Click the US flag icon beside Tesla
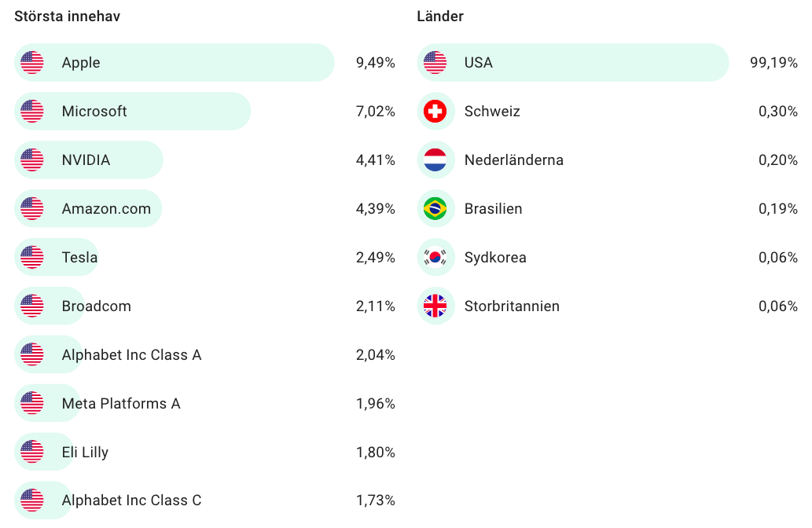This screenshot has height=528, width=812. click(x=32, y=258)
